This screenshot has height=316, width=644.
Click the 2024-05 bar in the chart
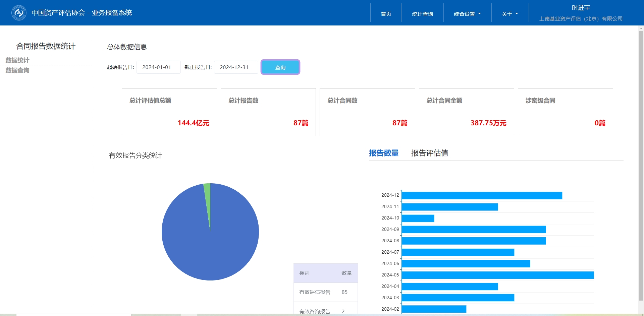click(497, 275)
